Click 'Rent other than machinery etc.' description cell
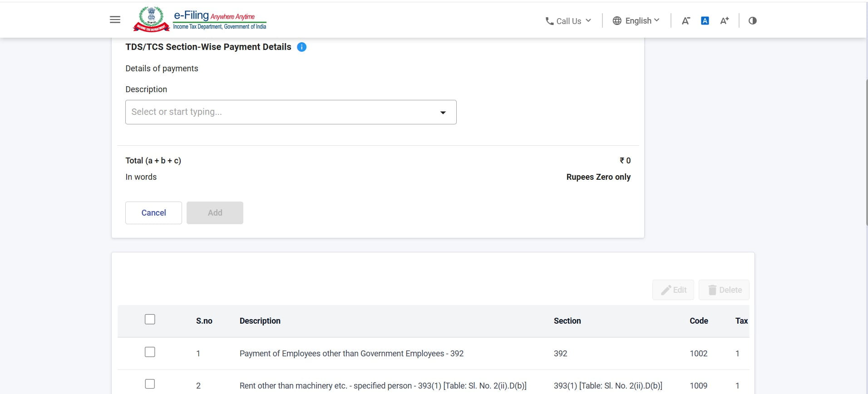This screenshot has width=868, height=394. [x=383, y=386]
